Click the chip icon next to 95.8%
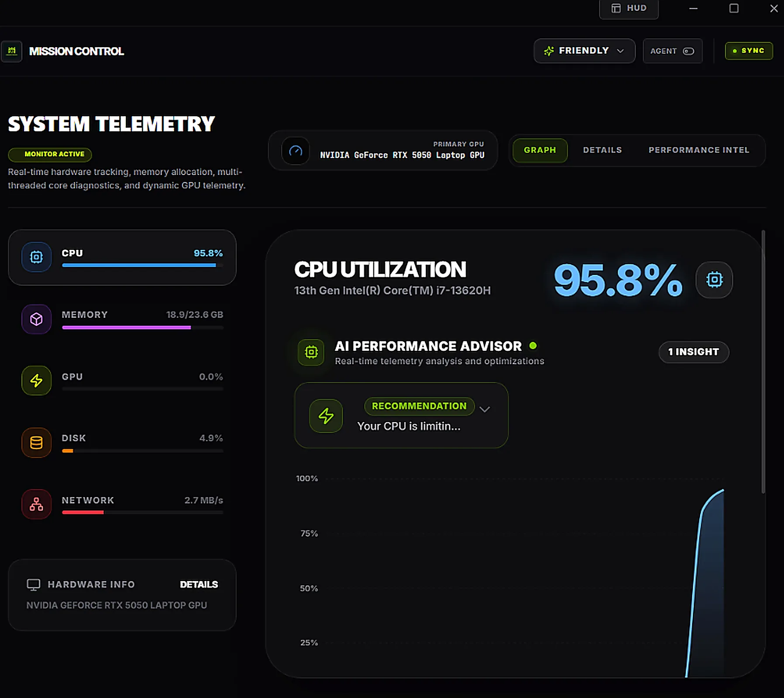The height and width of the screenshot is (698, 784). [x=714, y=280]
